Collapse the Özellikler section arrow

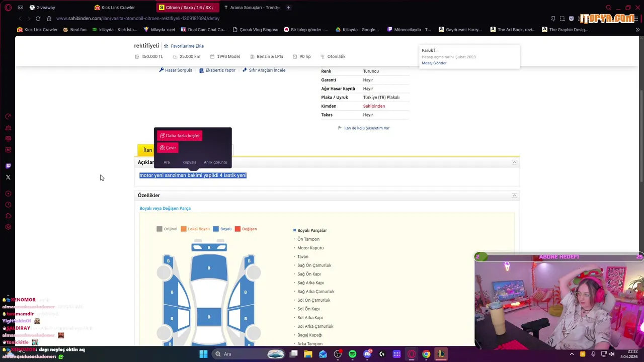coord(514,196)
